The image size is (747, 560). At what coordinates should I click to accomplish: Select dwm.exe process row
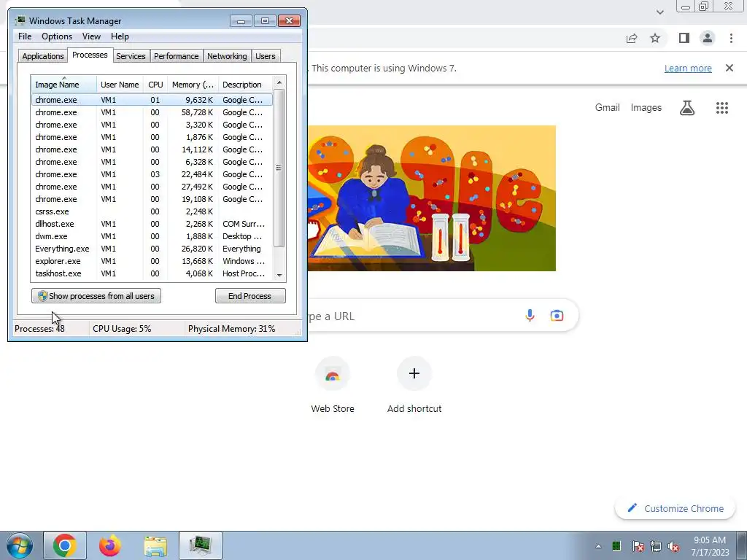[x=152, y=236]
